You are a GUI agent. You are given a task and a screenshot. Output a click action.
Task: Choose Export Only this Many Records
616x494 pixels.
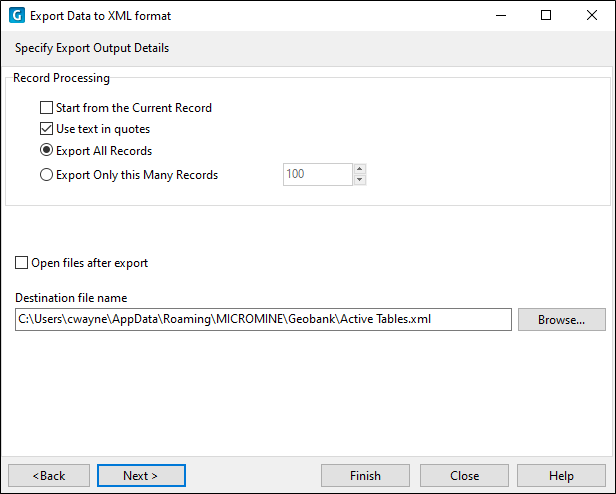tap(46, 174)
